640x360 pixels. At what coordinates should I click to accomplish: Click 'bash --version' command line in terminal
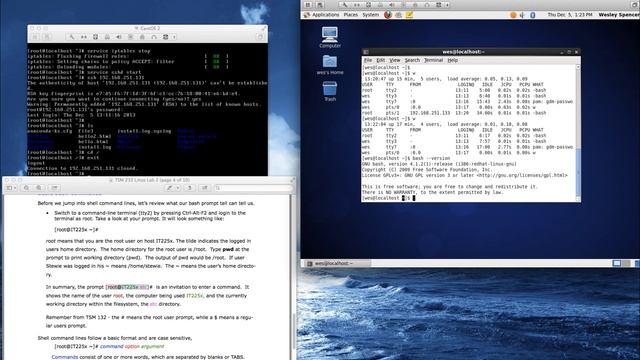coord(432,158)
